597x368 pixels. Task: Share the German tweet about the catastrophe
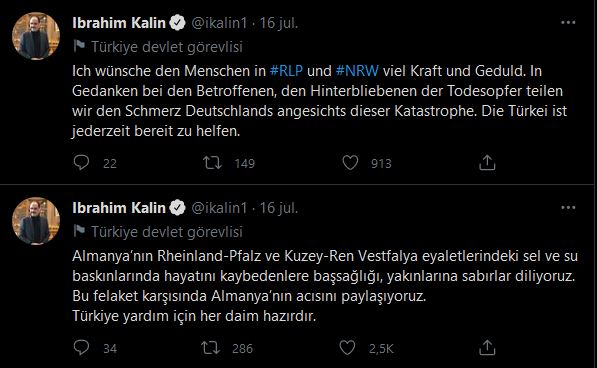coord(487,162)
